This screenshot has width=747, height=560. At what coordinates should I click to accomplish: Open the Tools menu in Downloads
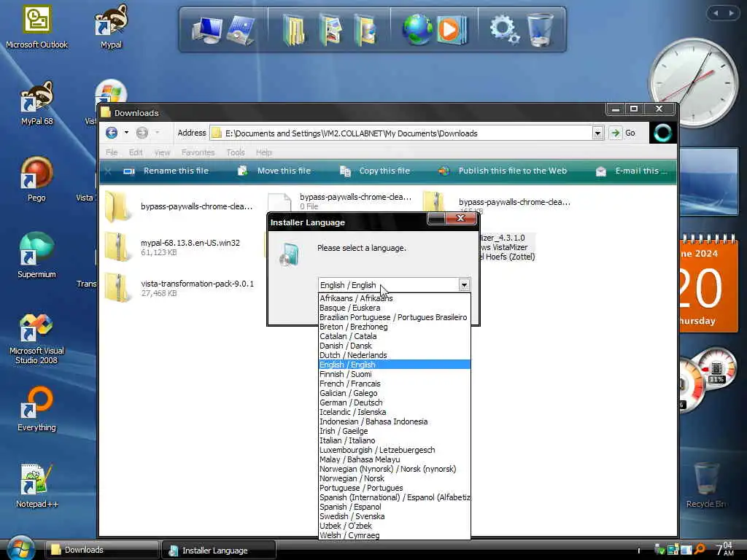click(x=236, y=152)
